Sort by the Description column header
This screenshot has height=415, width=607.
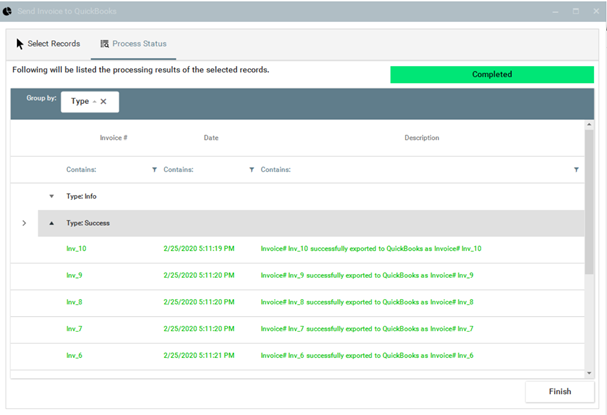[x=421, y=138]
